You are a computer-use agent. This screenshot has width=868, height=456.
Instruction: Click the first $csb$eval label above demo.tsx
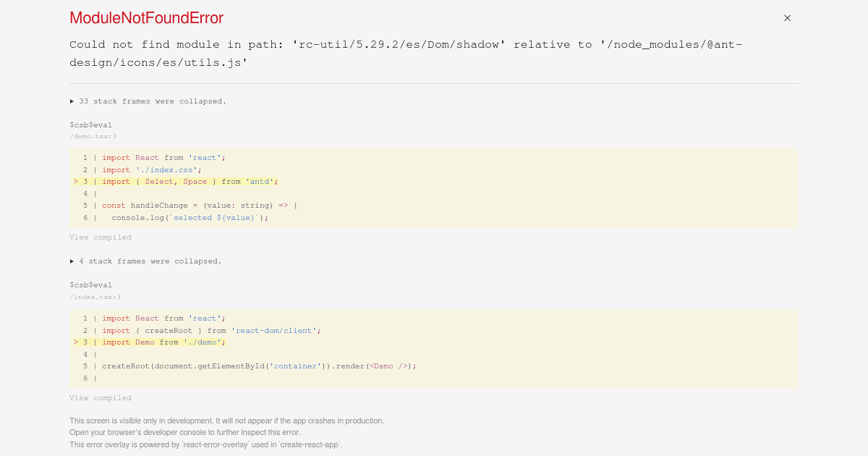(x=90, y=125)
